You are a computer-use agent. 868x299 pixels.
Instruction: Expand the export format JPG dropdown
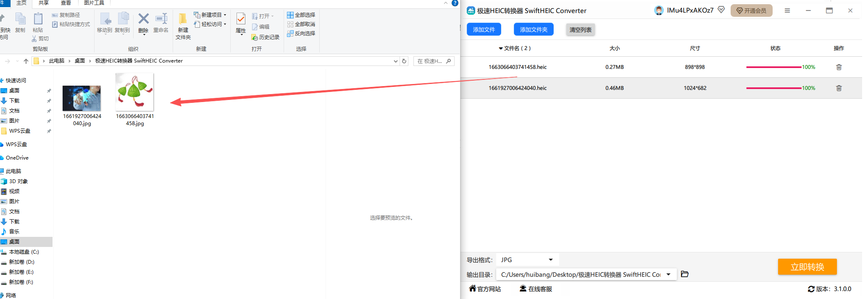click(550, 260)
